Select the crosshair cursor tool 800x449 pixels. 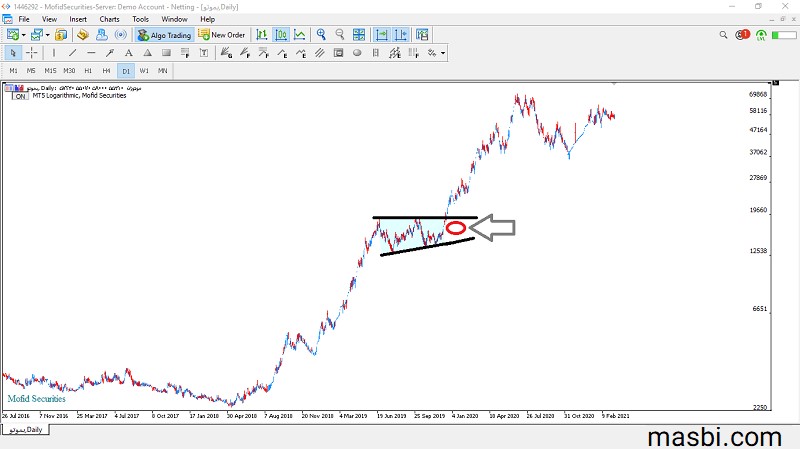[32, 53]
